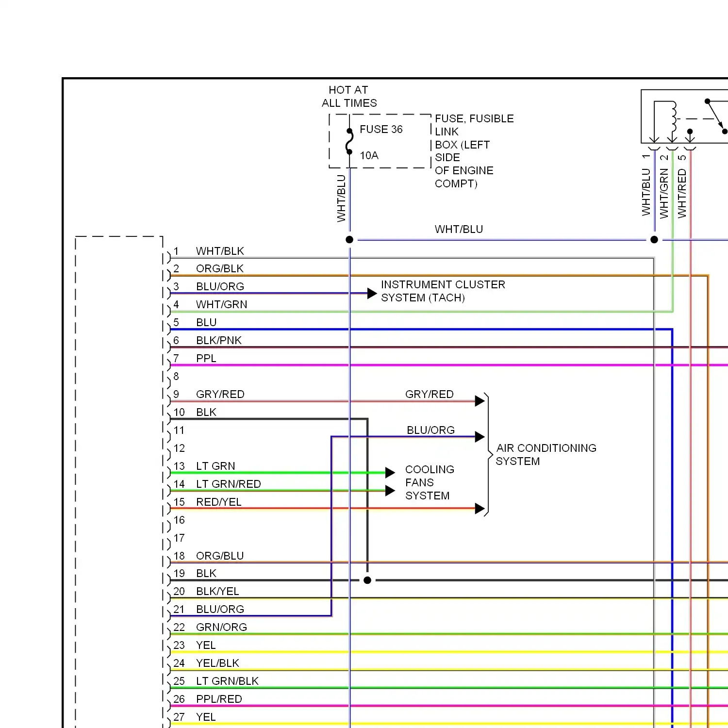Select pin 14 LT GRN/RED label
728x728 pixels.
[229, 484]
